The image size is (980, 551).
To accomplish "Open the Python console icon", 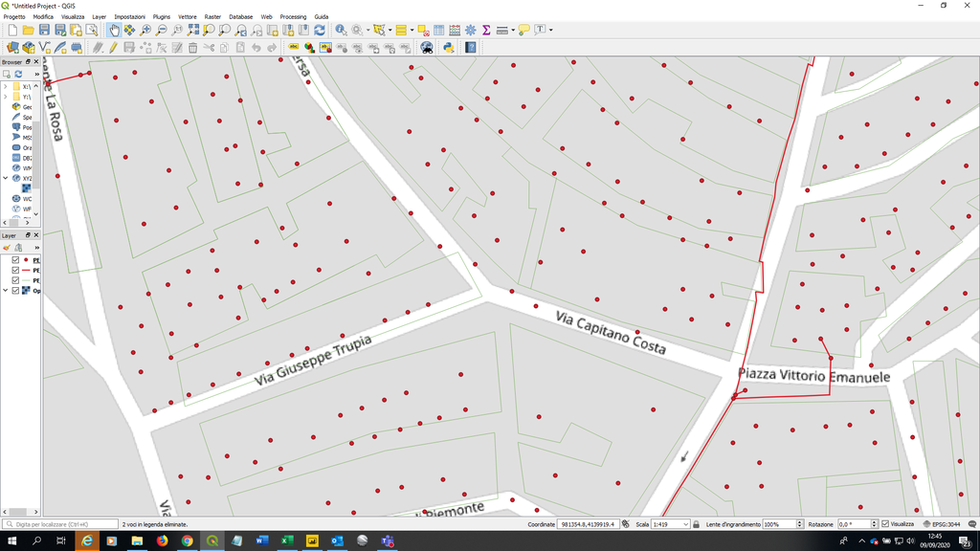I will click(x=448, y=47).
